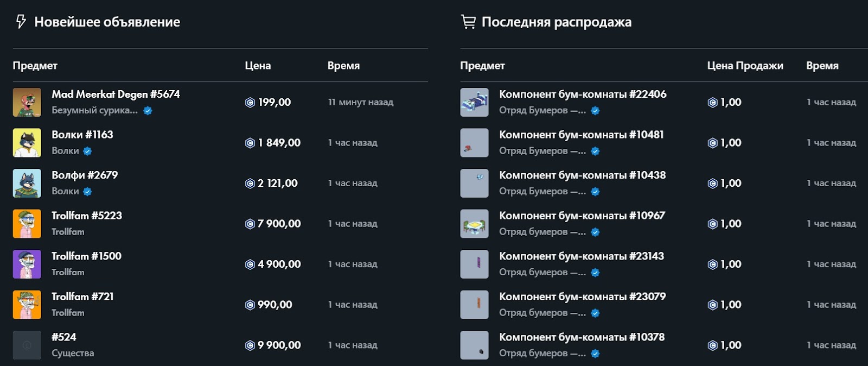This screenshot has height=366, width=868.
Task: Click verified badge under Волфи #2679
Action: [87, 192]
